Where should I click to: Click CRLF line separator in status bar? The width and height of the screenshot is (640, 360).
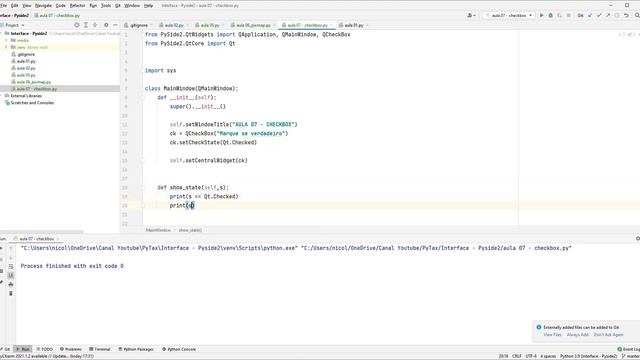click(516, 356)
